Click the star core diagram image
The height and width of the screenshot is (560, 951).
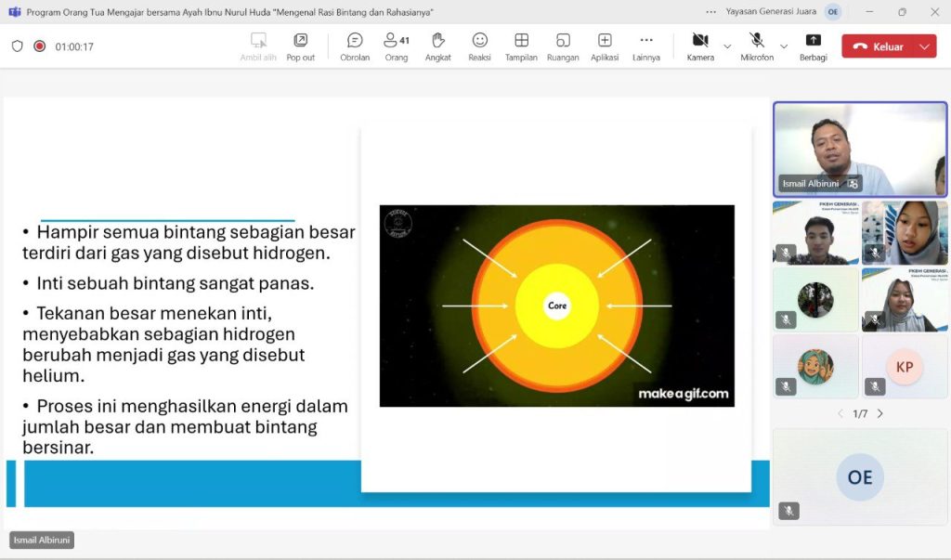[x=557, y=306]
